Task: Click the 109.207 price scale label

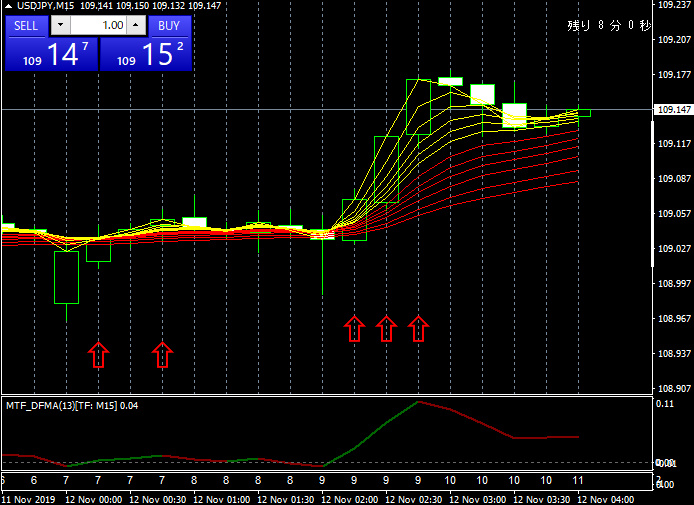Action: [x=674, y=39]
